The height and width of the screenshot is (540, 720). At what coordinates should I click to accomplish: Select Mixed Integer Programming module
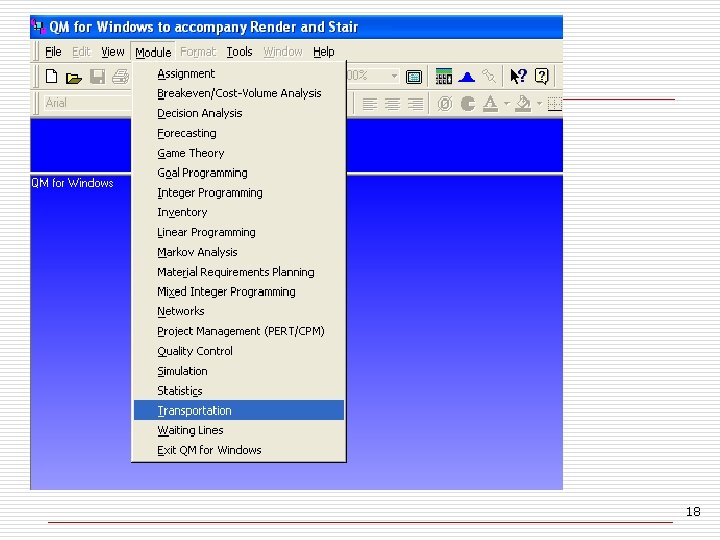[x=239, y=292]
